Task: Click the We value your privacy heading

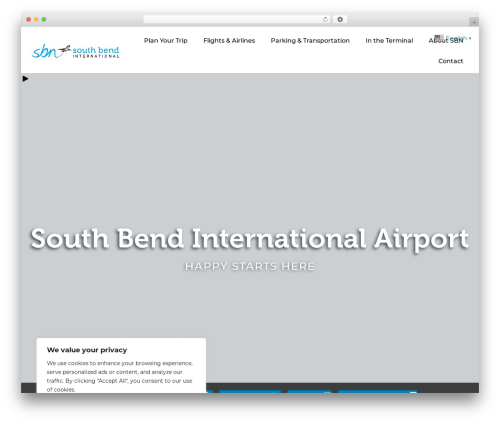Action: coord(87,350)
